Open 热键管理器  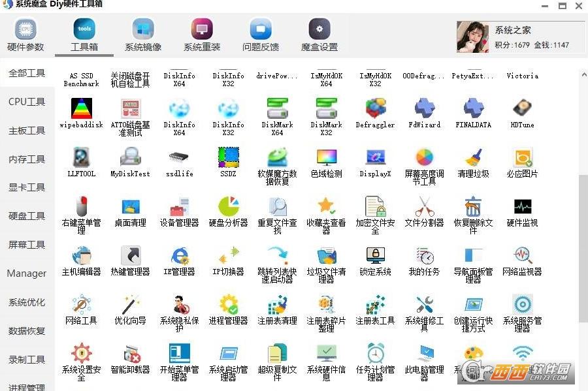click(x=130, y=260)
